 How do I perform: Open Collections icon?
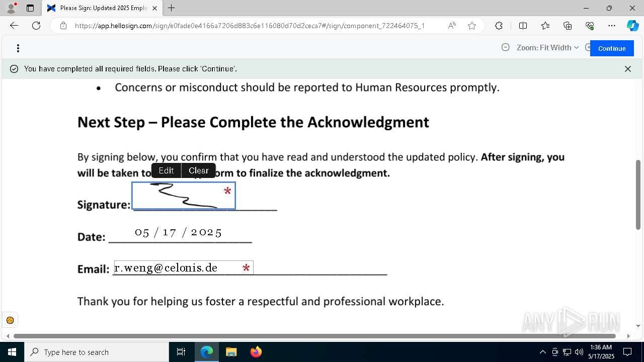(x=568, y=26)
